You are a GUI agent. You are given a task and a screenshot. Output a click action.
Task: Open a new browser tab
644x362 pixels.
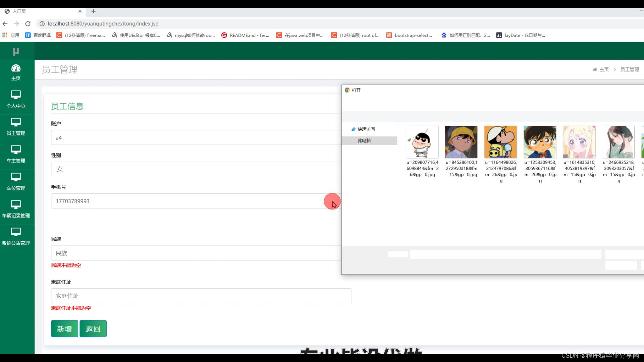[94, 11]
